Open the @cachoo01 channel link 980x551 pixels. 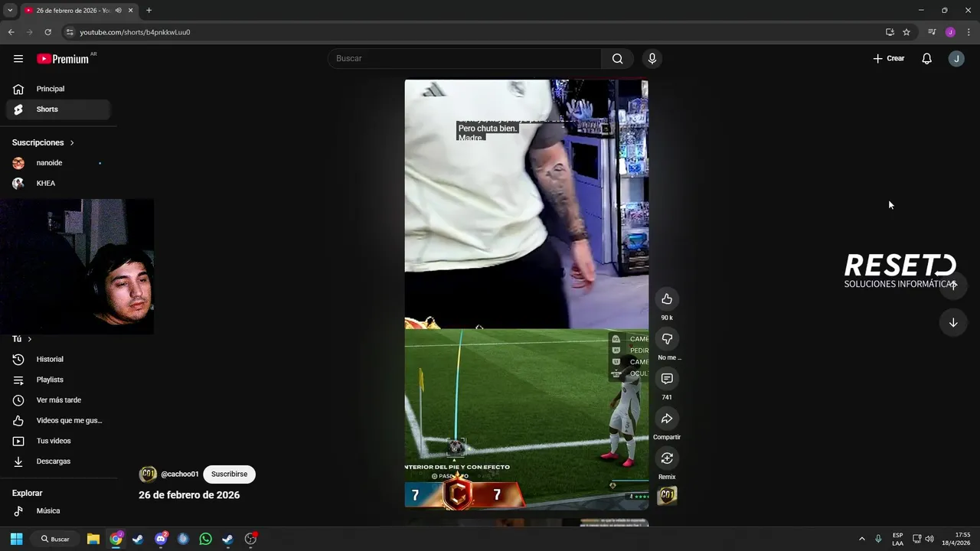180,474
